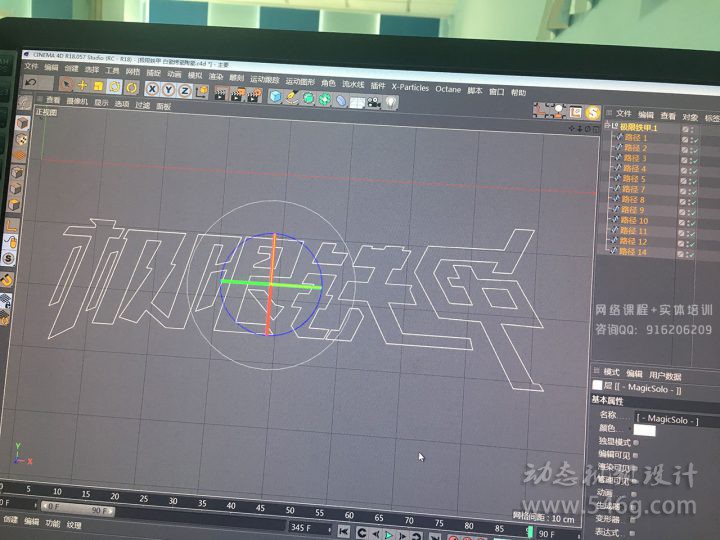
Task: Select the Move tool
Action: [x=83, y=85]
